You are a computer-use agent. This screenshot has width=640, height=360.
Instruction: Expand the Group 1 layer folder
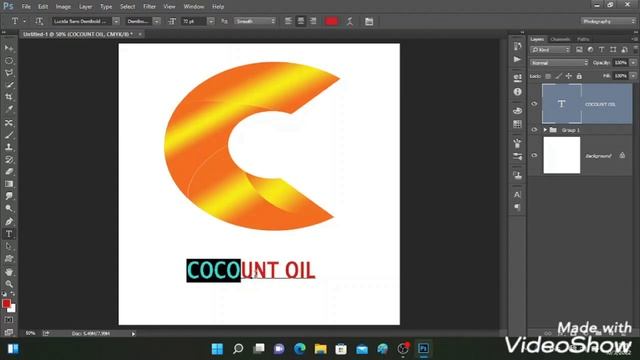[545, 130]
